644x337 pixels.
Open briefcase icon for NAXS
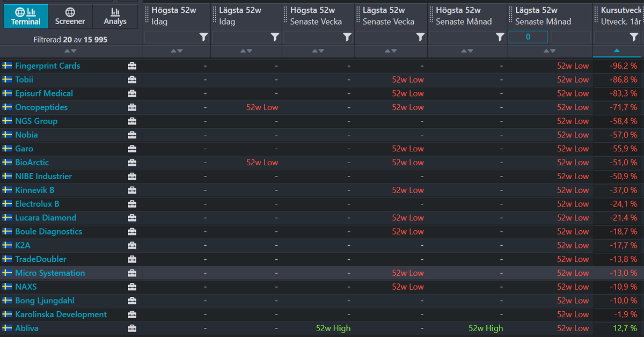click(x=132, y=287)
